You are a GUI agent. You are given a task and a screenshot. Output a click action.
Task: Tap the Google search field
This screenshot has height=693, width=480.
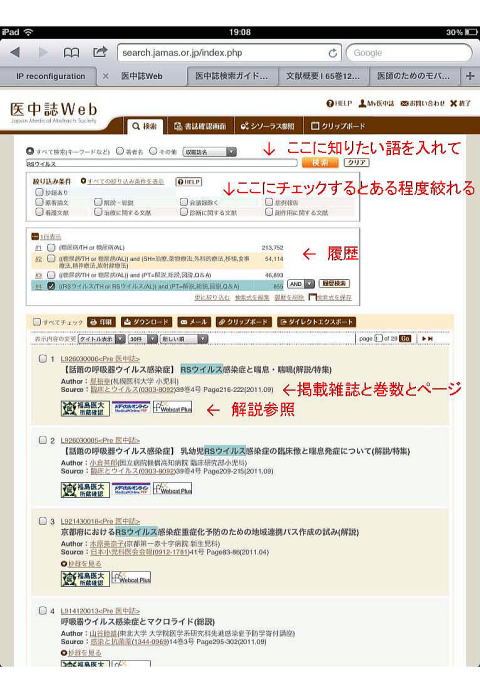[409, 53]
